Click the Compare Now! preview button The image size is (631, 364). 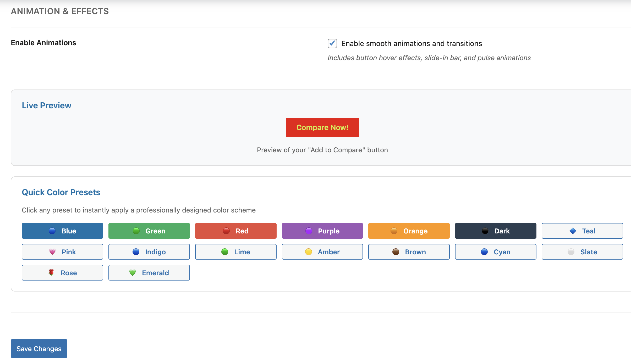[x=322, y=127]
